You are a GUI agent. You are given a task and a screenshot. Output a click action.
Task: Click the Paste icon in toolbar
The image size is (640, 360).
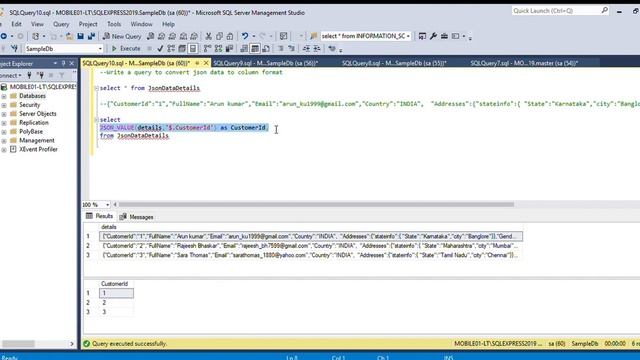pyautogui.click(x=230, y=36)
